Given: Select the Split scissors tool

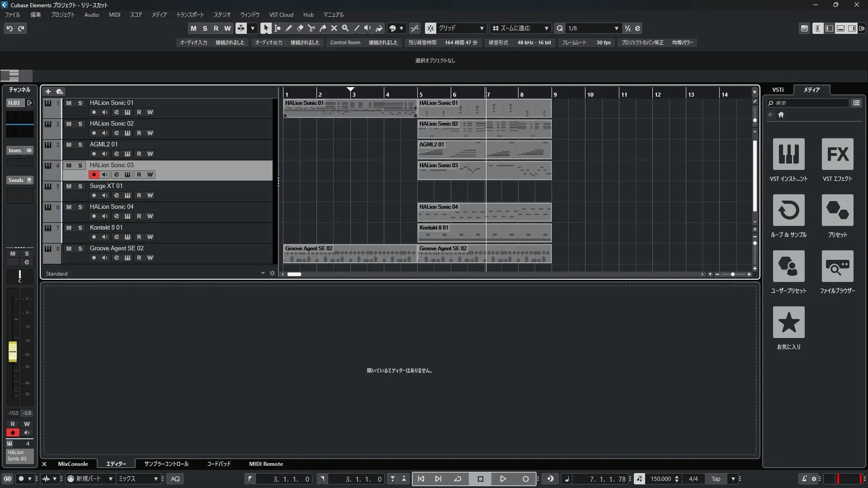Looking at the screenshot, I should (x=311, y=28).
